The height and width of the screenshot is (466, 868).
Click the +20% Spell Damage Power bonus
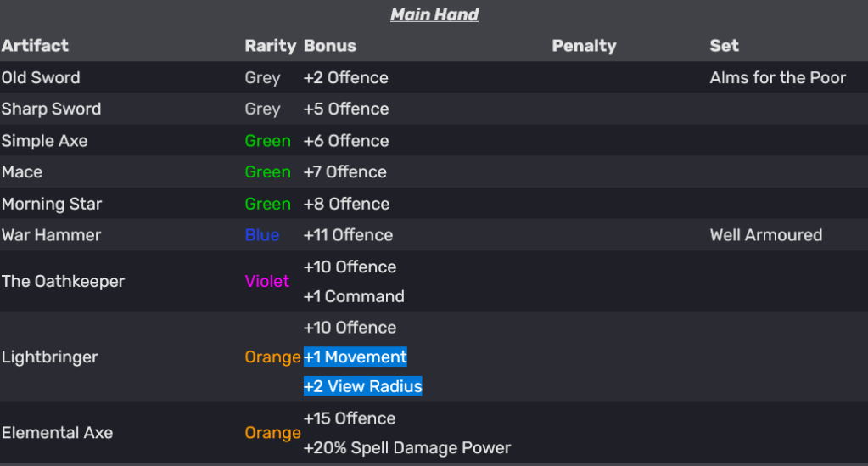coord(407,448)
